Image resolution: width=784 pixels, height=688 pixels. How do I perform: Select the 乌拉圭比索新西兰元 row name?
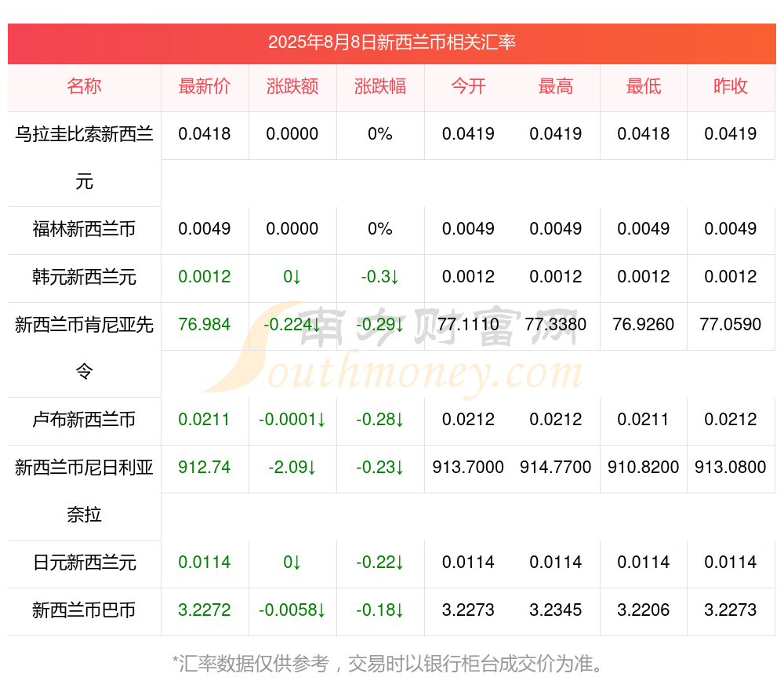[84, 158]
